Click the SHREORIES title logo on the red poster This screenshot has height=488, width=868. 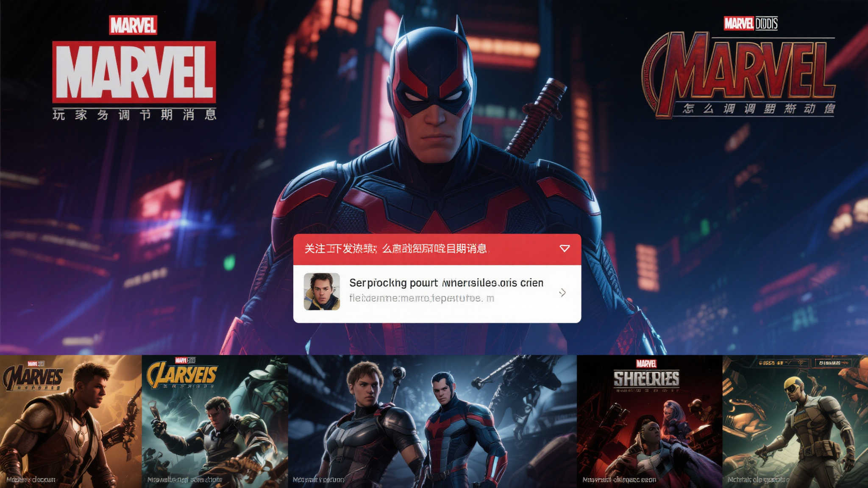[x=646, y=378]
